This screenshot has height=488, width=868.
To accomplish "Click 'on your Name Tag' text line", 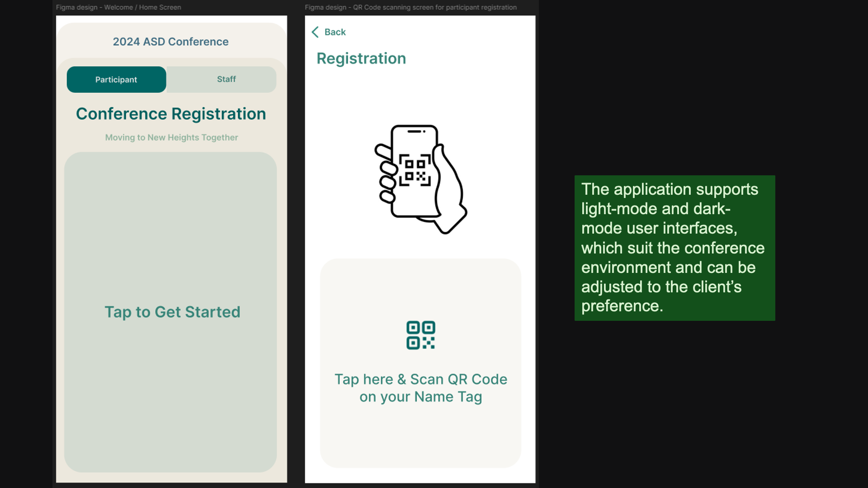I will point(420,397).
